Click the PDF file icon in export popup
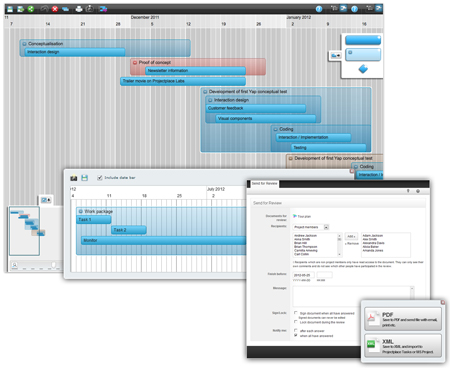This screenshot has height=368, width=450. point(373,318)
